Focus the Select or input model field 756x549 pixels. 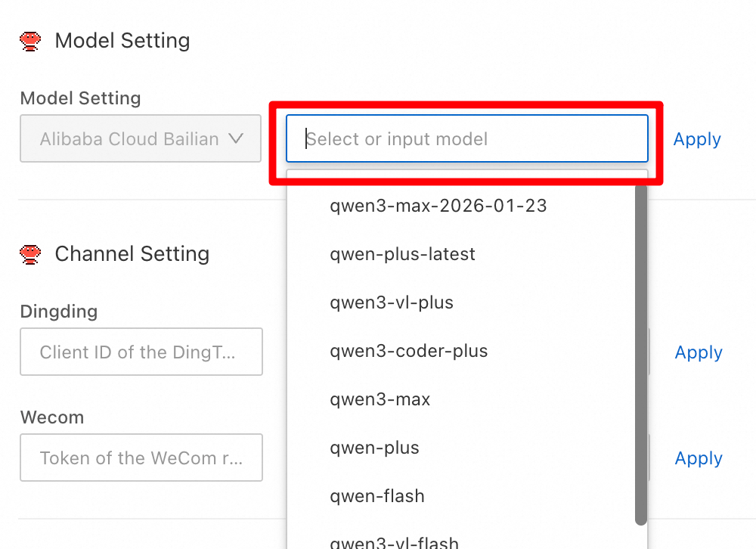pos(466,139)
